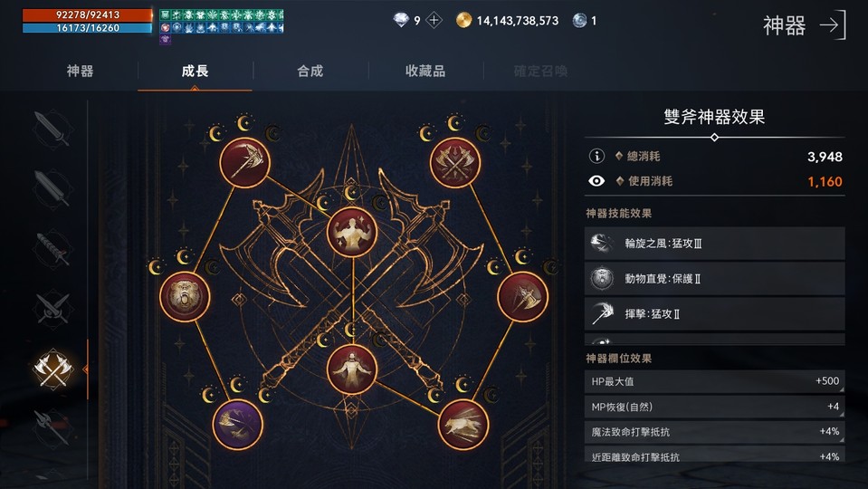Select the upper center muscular figure node
The image size is (868, 489).
pos(351,232)
